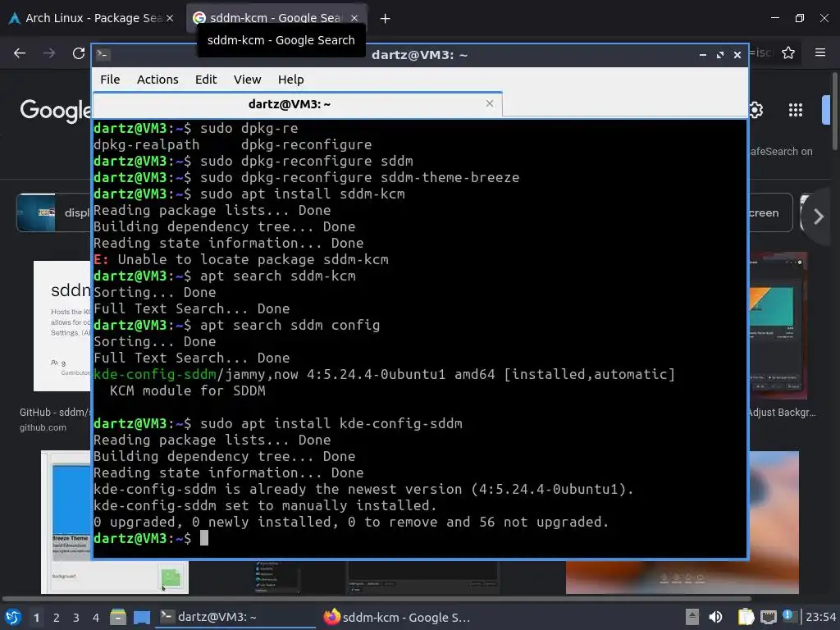Open the file manager panel icon
The height and width of the screenshot is (630, 840).
point(118,617)
